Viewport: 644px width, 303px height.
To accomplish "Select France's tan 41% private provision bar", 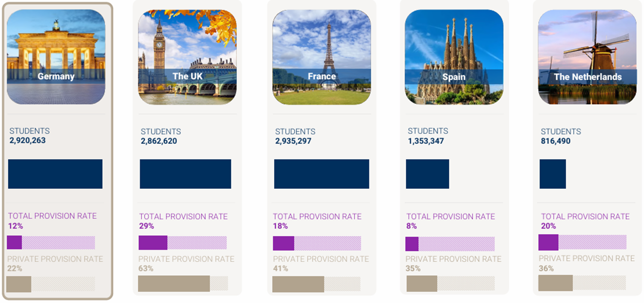I will [x=298, y=284].
